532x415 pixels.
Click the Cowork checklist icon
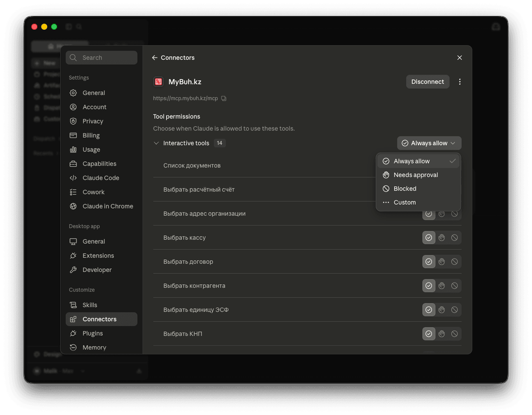(73, 192)
